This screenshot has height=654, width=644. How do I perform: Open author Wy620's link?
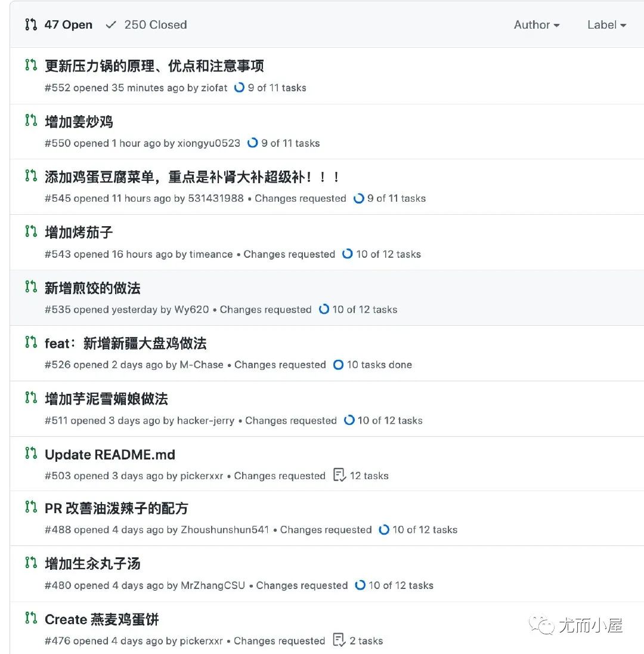[x=191, y=310]
